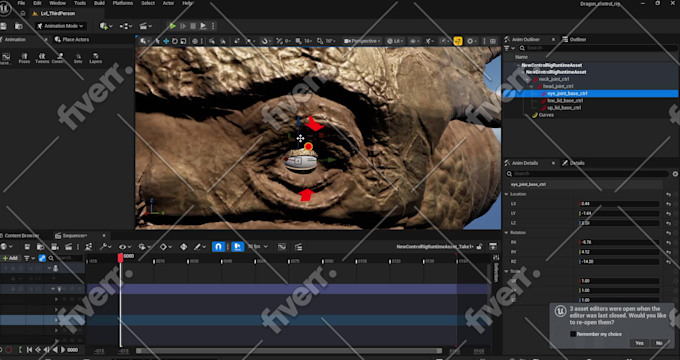
Task: Open the Poses tool
Action: pos(24,58)
